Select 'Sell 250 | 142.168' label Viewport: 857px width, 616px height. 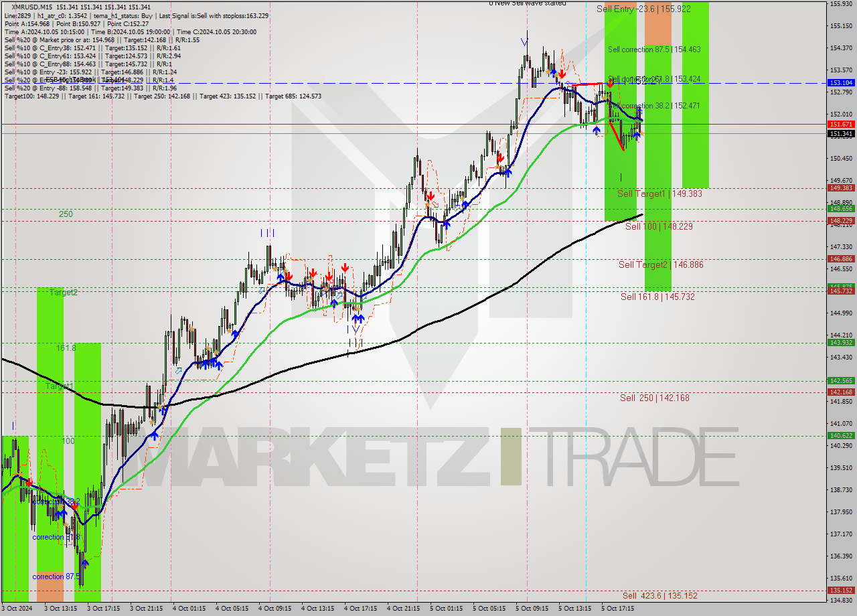click(654, 398)
